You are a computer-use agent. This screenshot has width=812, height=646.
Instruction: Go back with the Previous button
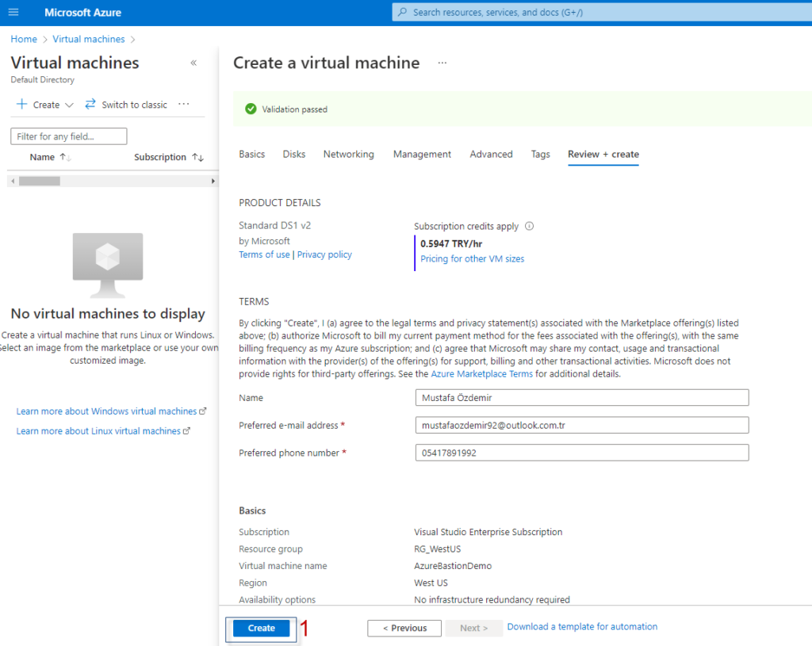[404, 628]
